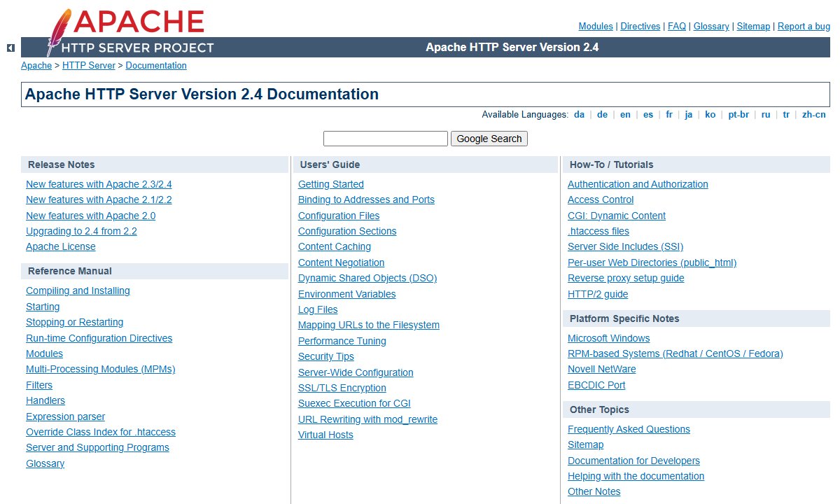
Task: Go to HTTP Server breadcrumb link
Action: tap(89, 66)
